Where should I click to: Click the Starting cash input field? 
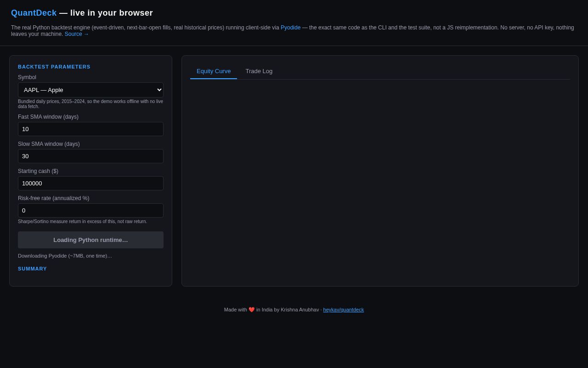pyautogui.click(x=90, y=183)
